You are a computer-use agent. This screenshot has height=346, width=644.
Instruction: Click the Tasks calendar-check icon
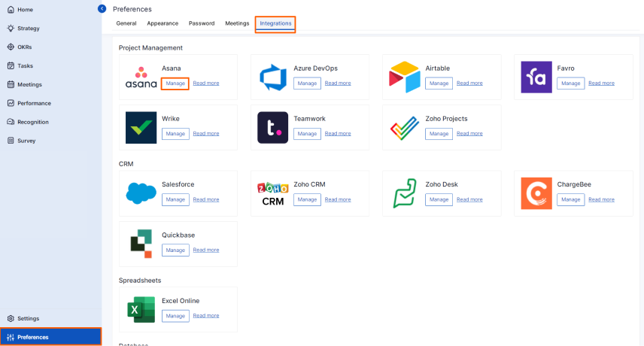tap(11, 65)
